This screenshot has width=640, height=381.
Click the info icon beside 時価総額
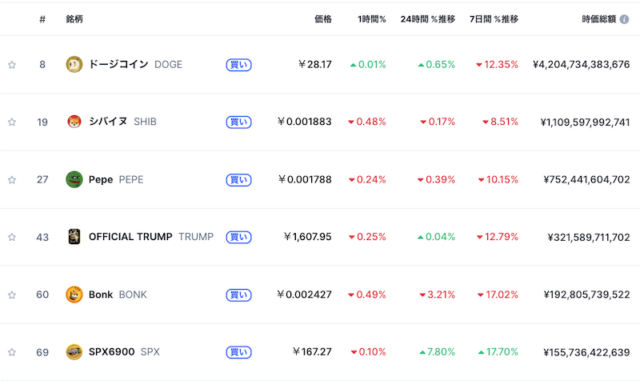[624, 19]
